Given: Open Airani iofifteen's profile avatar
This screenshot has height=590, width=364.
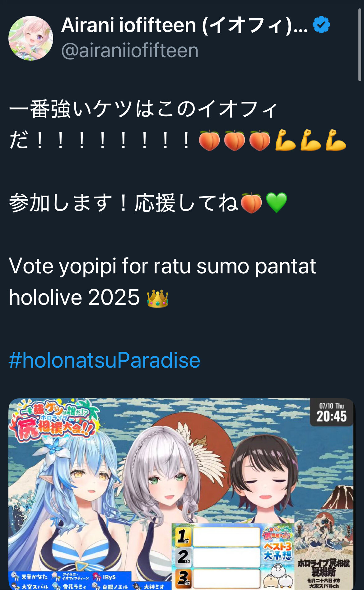Looking at the screenshot, I should [31, 38].
